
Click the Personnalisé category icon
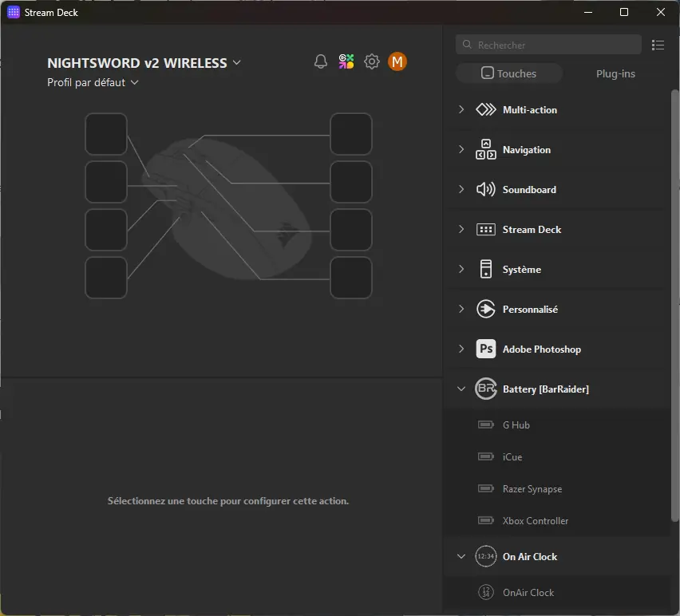pos(486,309)
